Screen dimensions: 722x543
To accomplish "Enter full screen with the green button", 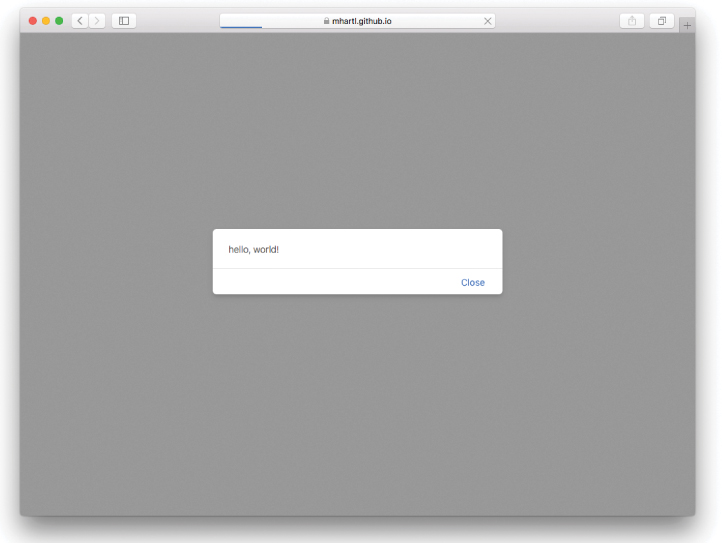I will tap(59, 21).
